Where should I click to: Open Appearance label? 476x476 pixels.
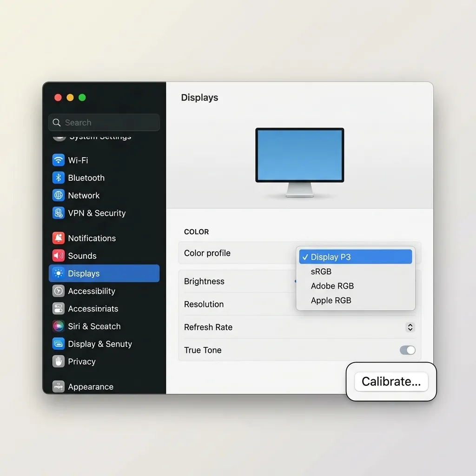[x=91, y=387]
